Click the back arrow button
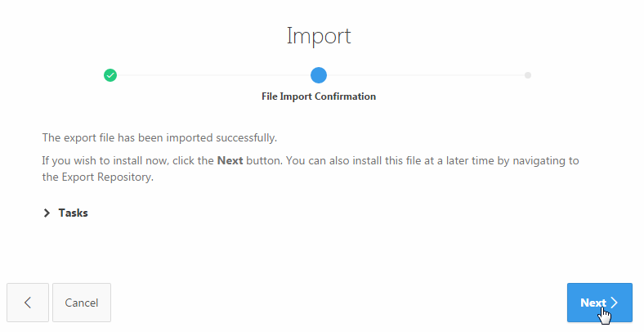The height and width of the screenshot is (332, 644). tap(28, 303)
